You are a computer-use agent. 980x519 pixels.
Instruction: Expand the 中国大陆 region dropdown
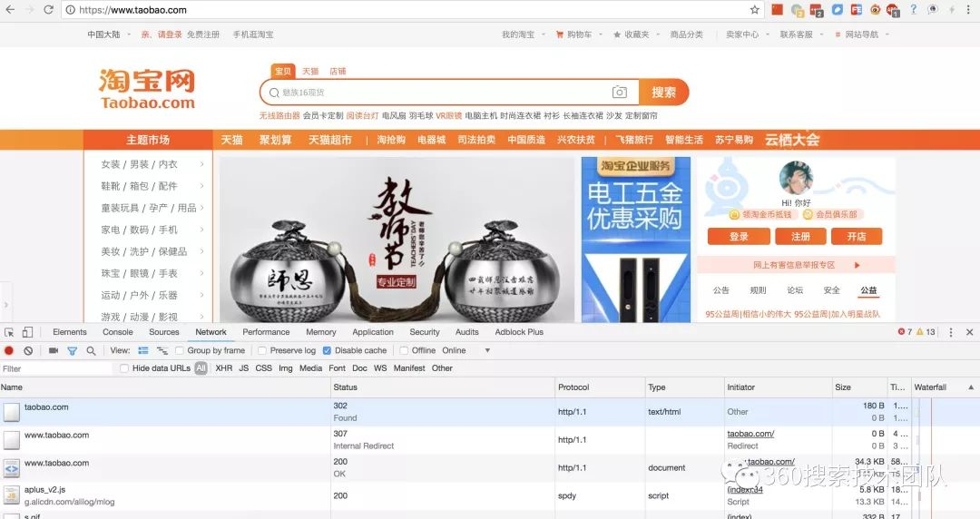click(x=109, y=34)
